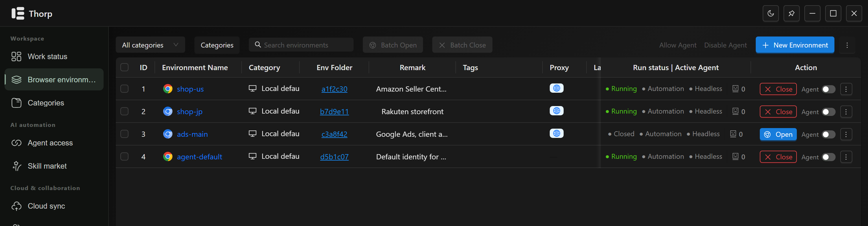868x226 pixels.
Task: Enable Agent toggle for shop-jp
Action: tap(829, 112)
